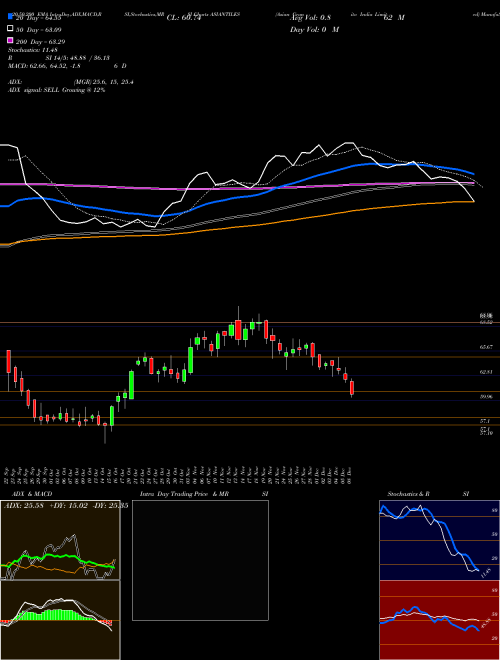Viewport: 500px width, 660px height.
Task: Click the blue 20 Day legend swatch
Action: 10,17
